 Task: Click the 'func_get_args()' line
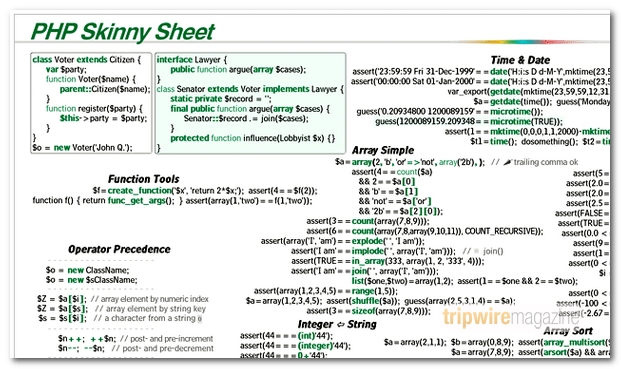[172, 201]
